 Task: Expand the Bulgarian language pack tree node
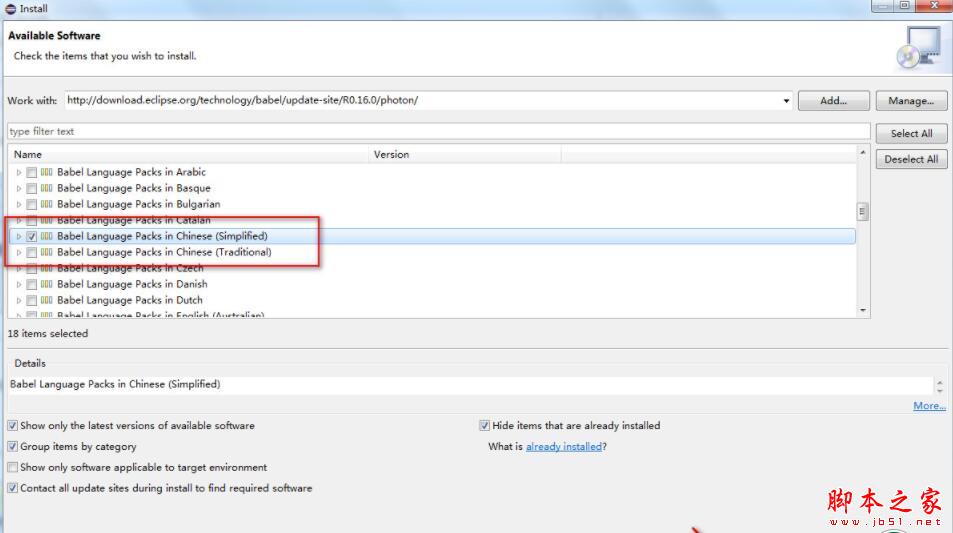[19, 204]
